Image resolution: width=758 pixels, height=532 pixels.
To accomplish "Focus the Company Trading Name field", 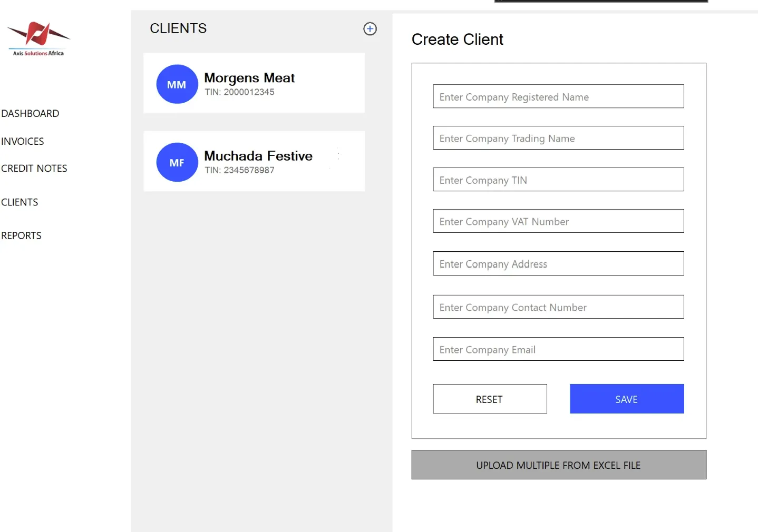I will 558,138.
